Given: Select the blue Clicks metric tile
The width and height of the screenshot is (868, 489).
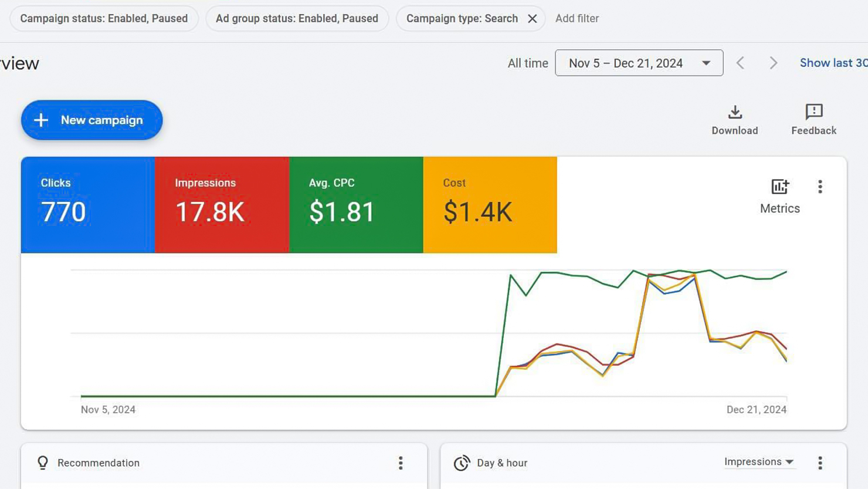Looking at the screenshot, I should [x=88, y=205].
